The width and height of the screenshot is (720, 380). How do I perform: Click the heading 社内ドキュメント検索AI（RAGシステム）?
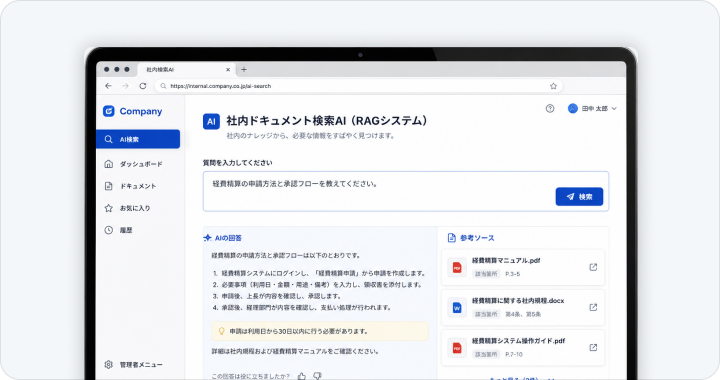[326, 121]
